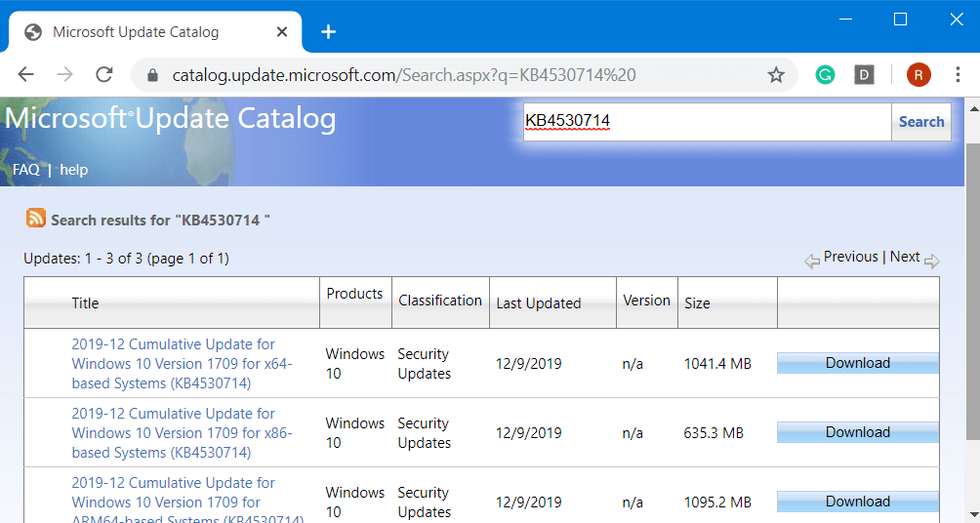Download the 1041.4 MB x64 update
This screenshot has width=980, height=523.
pos(857,363)
